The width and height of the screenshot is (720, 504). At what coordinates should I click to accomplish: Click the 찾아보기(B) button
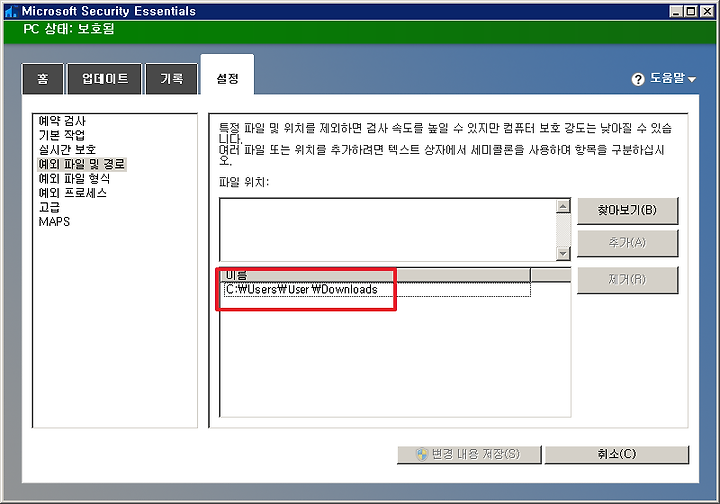[x=627, y=210]
